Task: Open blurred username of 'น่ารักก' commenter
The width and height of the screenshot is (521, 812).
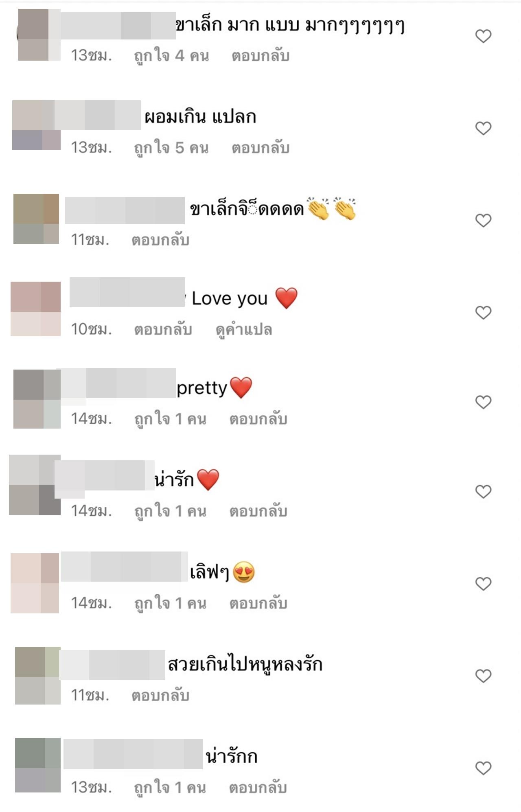Action: (x=133, y=754)
